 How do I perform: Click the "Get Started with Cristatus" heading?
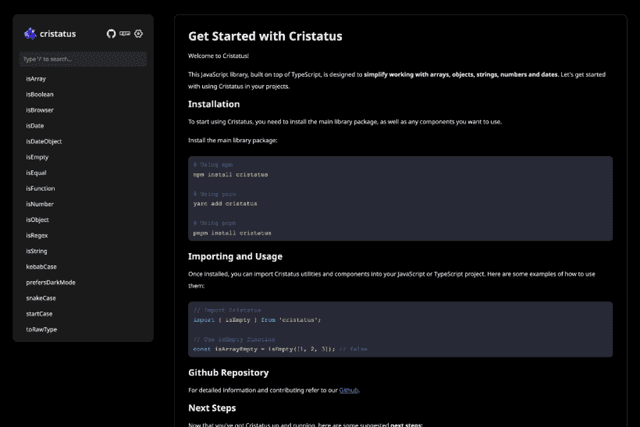tap(265, 36)
